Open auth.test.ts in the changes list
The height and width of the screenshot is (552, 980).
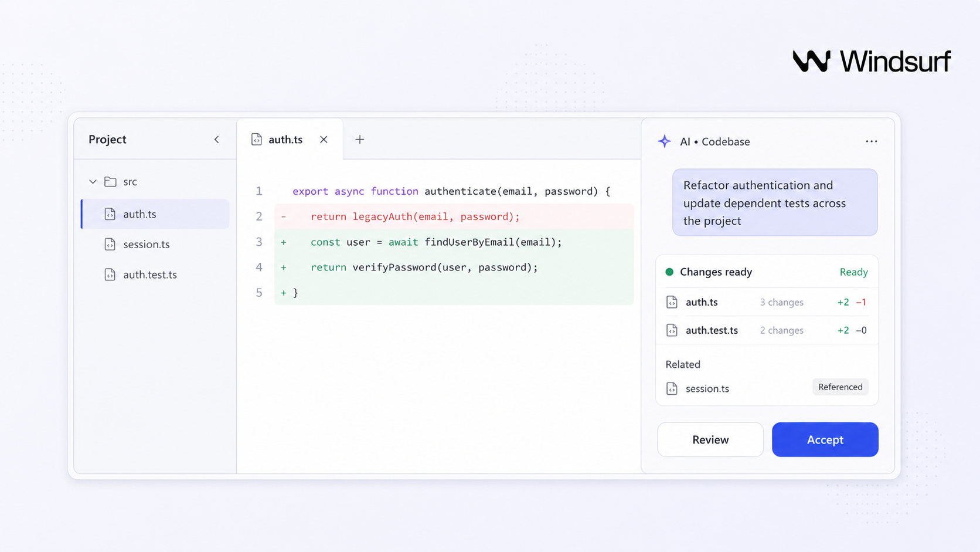767,330
